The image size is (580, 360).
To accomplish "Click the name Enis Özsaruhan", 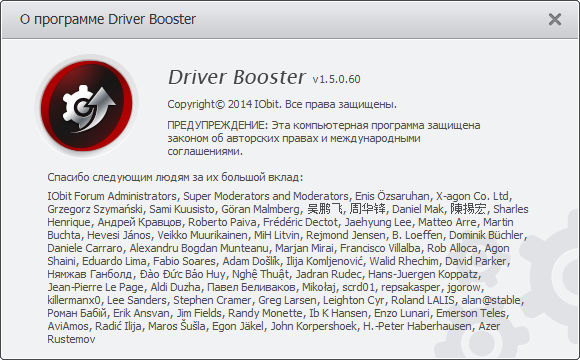I will (392, 196).
